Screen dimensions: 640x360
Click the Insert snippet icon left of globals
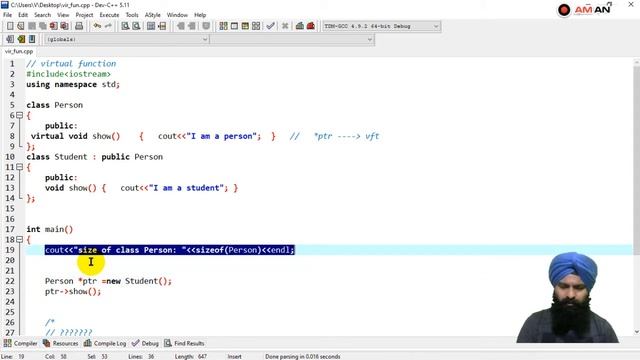pos(10,39)
